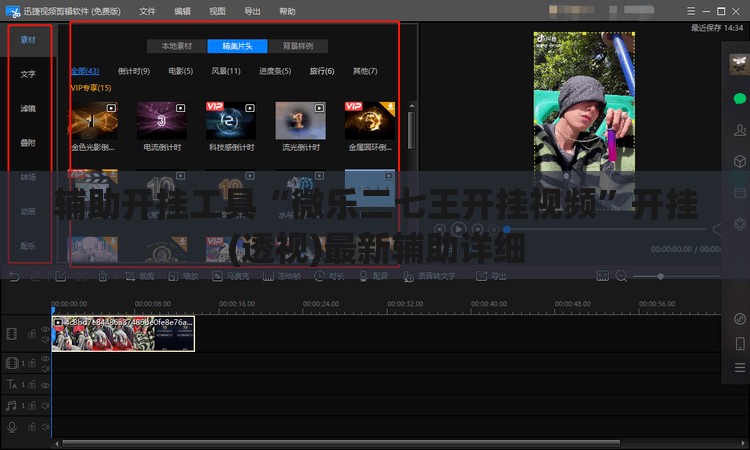Filter templates by 旅行(6)
The width and height of the screenshot is (750, 450).
pyautogui.click(x=322, y=71)
